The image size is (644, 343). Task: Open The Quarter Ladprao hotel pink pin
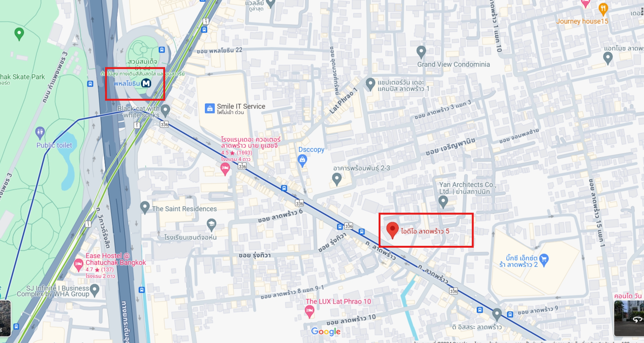tap(225, 169)
